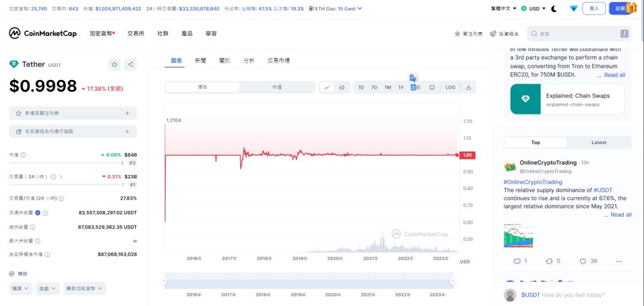
Task: Open 加密貨幣 navigation menu
Action: point(102,34)
